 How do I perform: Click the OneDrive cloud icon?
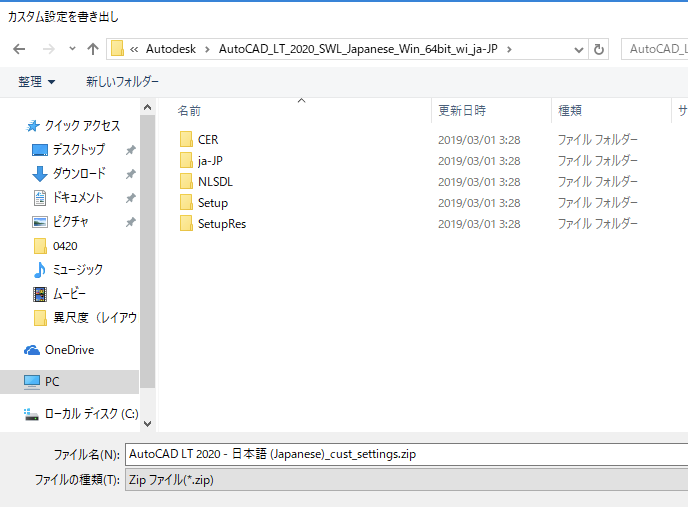(32, 350)
